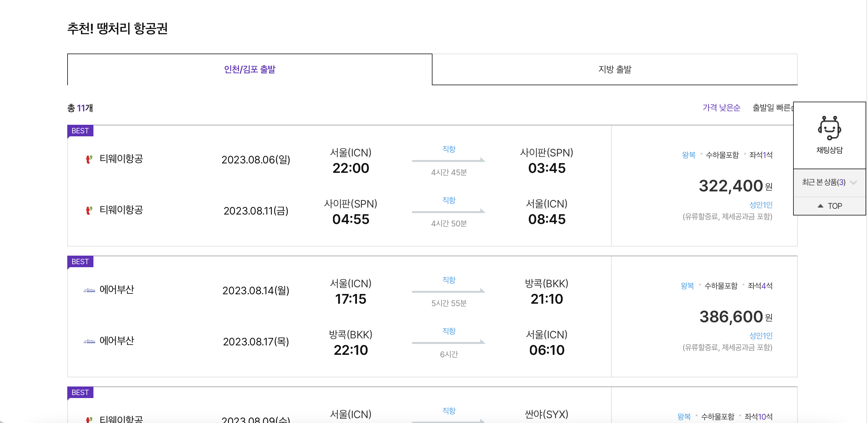Click Seoul to Saipan direct flight arrow
The height and width of the screenshot is (423, 868).
[449, 160]
